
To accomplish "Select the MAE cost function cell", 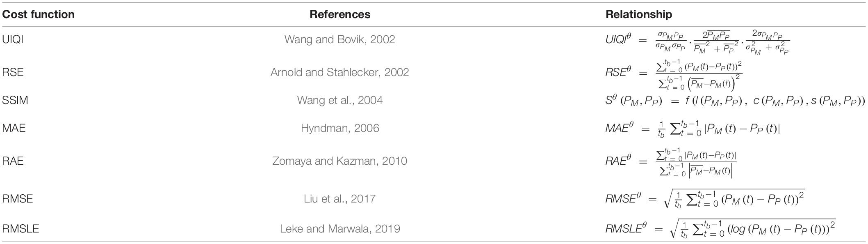I will tap(14, 128).
